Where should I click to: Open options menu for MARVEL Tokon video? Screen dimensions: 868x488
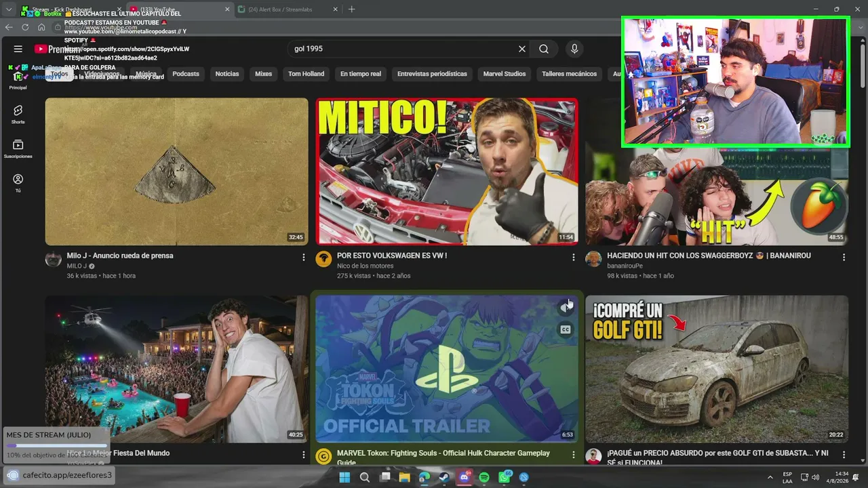tap(574, 455)
